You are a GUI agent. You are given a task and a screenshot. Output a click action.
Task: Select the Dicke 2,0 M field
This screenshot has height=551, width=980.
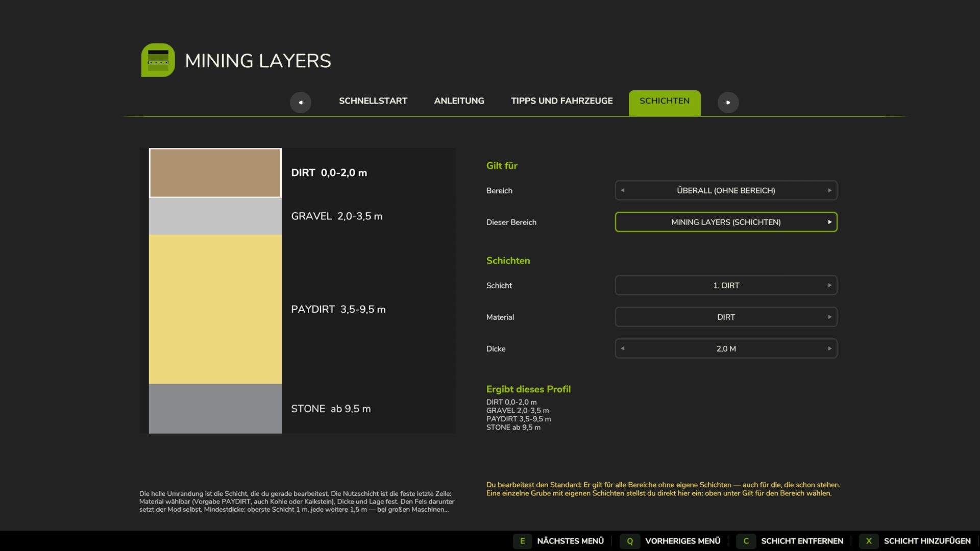[726, 348]
